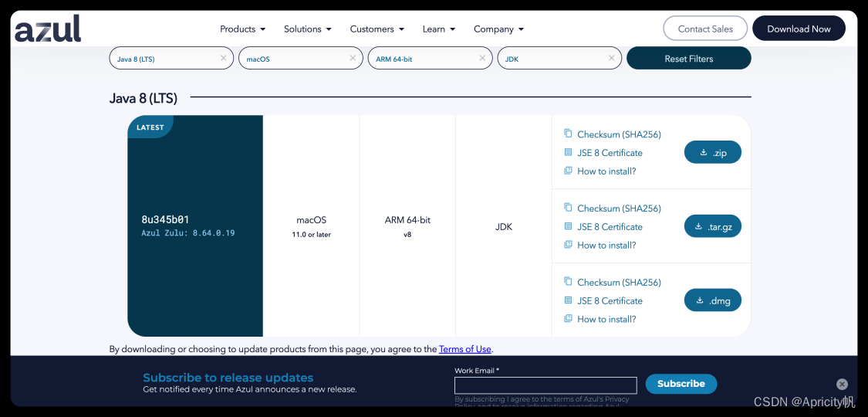
Task: Click the Azul logo
Action: (48, 29)
